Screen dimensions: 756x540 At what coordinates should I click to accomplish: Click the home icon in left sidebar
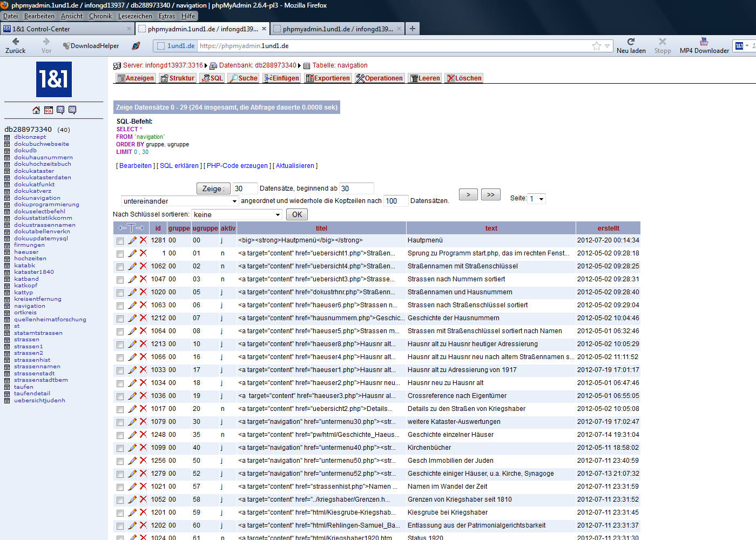(36, 110)
